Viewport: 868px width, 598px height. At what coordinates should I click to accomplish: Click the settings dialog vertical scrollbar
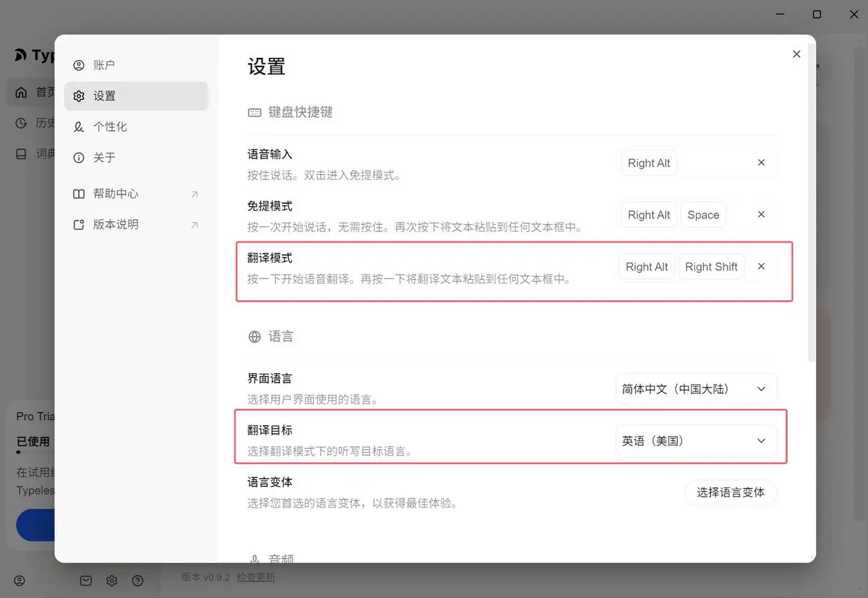(x=811, y=202)
